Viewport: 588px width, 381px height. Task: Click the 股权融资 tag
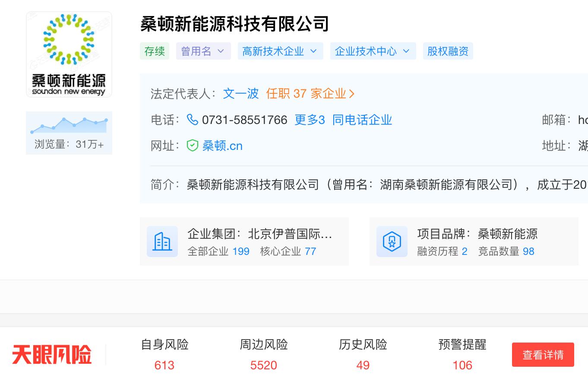coord(448,51)
